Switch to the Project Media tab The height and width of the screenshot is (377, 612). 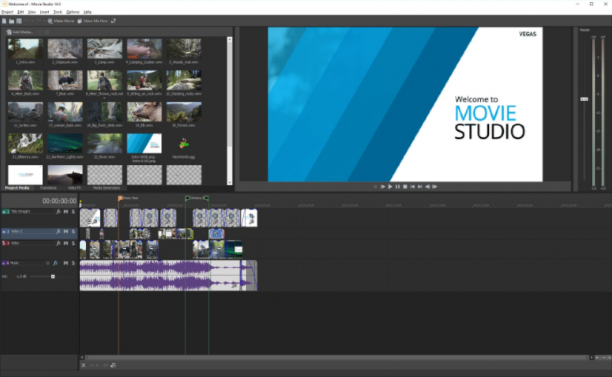click(x=17, y=188)
